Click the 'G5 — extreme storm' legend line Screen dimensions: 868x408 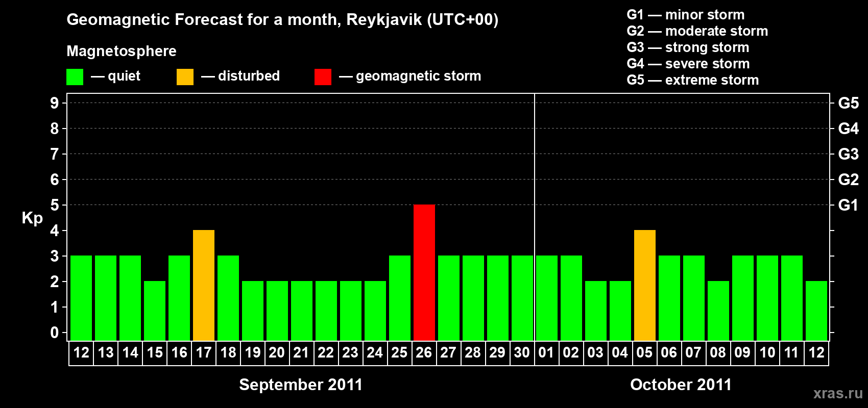(x=693, y=80)
